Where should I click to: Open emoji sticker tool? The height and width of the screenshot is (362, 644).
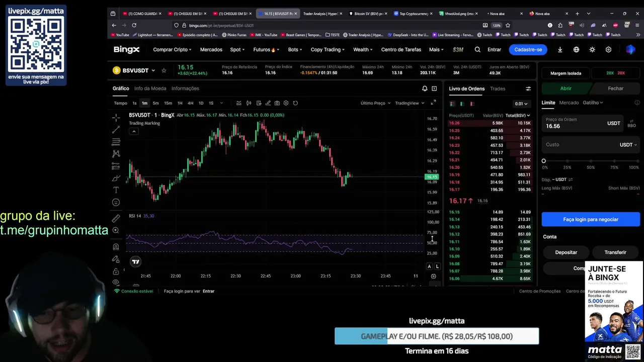pyautogui.click(x=116, y=202)
